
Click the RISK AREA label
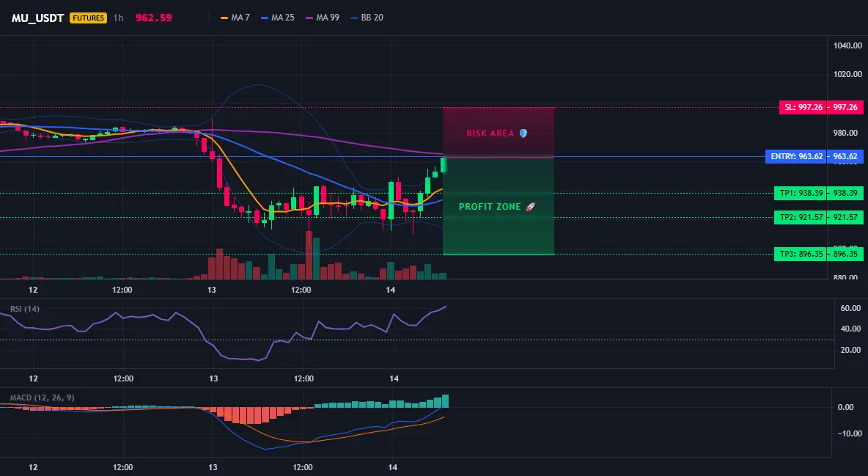[490, 133]
